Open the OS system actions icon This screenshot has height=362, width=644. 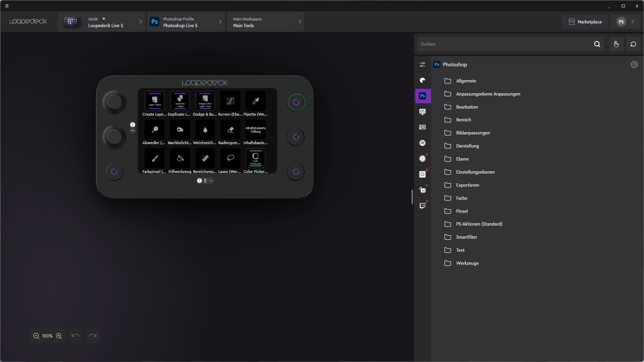pyautogui.click(x=422, y=112)
